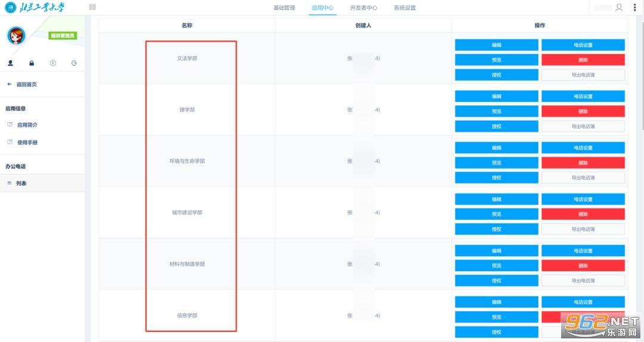Viewport: 644px width, 342px height.
Task: Click the admin avatar picture
Action: click(16, 36)
